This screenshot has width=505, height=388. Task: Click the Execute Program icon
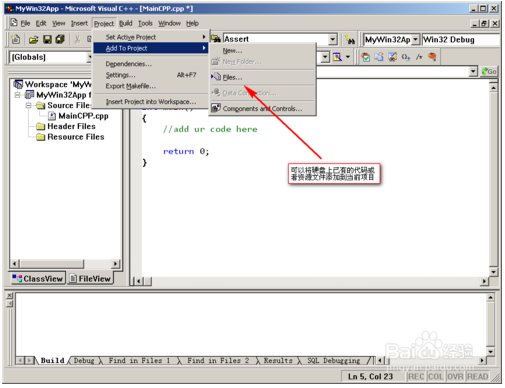[x=406, y=57]
